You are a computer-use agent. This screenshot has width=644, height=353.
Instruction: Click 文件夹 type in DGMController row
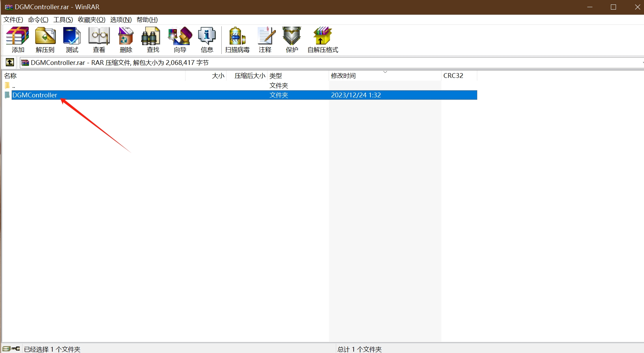point(279,95)
